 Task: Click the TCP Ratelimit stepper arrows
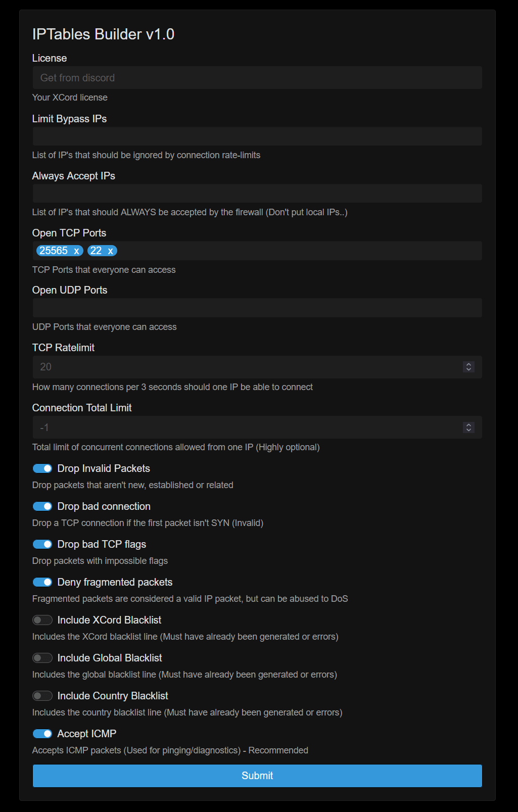[x=468, y=367]
